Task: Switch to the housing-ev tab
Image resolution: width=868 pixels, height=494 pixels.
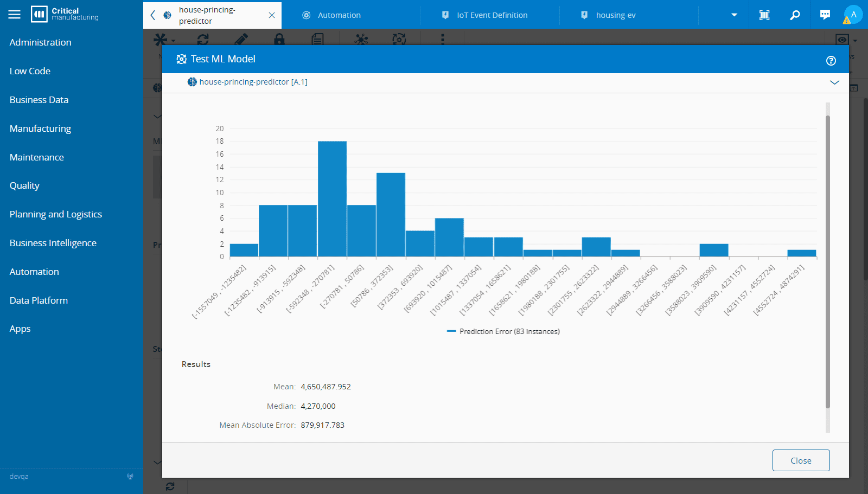Action: [x=615, y=15]
